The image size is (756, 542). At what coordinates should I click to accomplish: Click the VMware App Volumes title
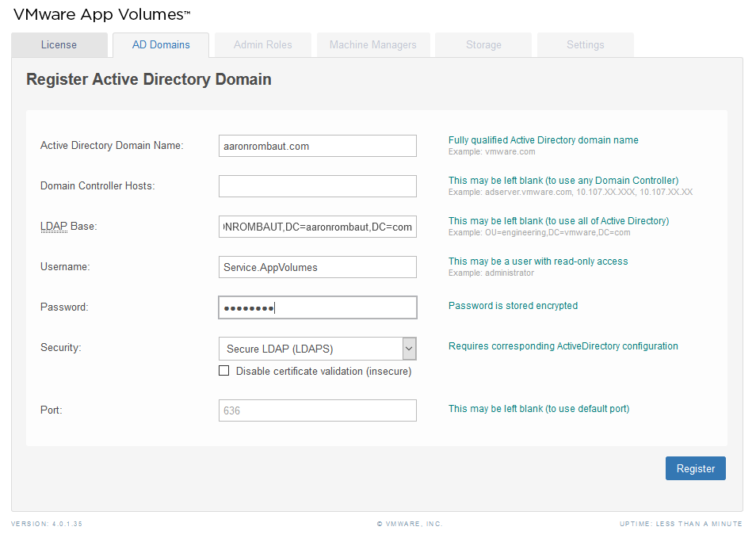tap(101, 15)
